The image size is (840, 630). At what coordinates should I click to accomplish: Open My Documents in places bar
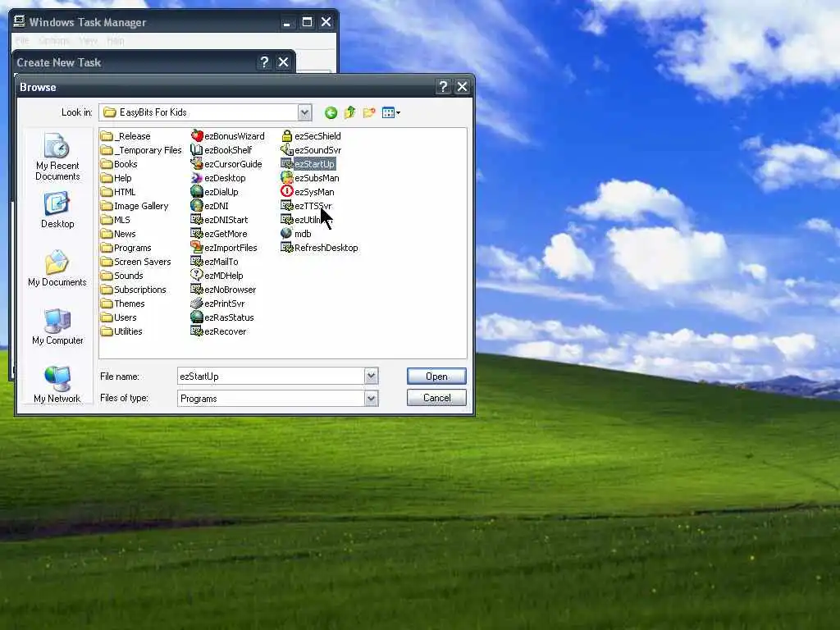(x=57, y=269)
